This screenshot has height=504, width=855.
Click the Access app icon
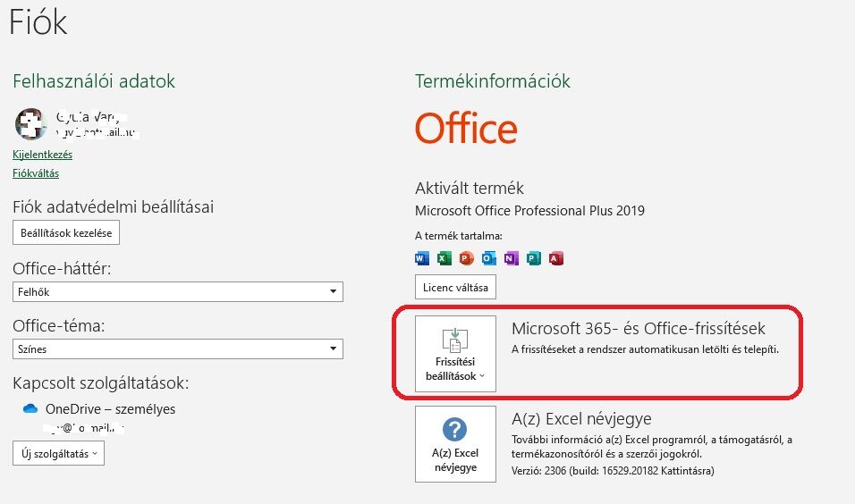click(x=556, y=258)
